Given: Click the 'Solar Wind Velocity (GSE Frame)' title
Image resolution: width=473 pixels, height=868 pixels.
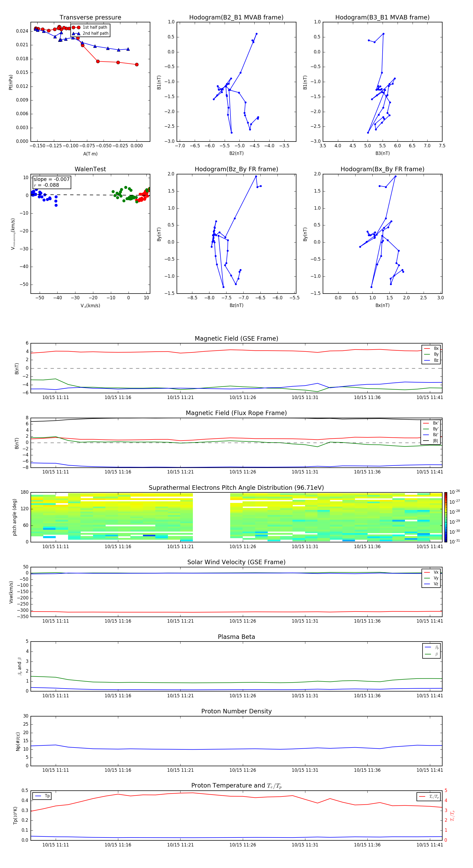Looking at the screenshot, I should pyautogui.click(x=236, y=562).
